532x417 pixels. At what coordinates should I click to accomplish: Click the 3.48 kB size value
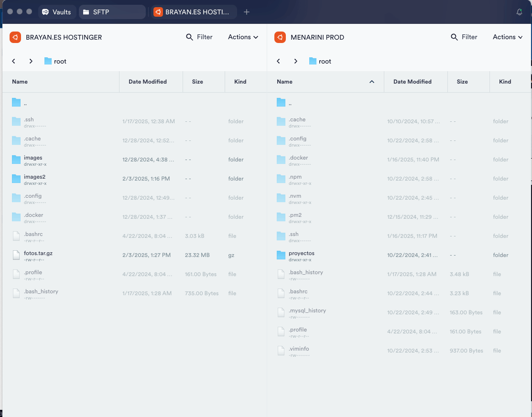[459, 274]
